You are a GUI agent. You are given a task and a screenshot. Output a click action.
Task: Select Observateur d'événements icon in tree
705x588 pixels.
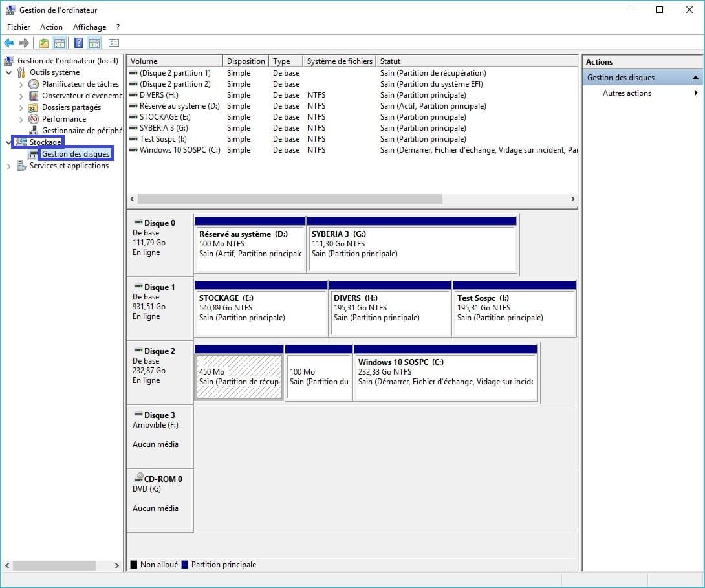click(34, 96)
